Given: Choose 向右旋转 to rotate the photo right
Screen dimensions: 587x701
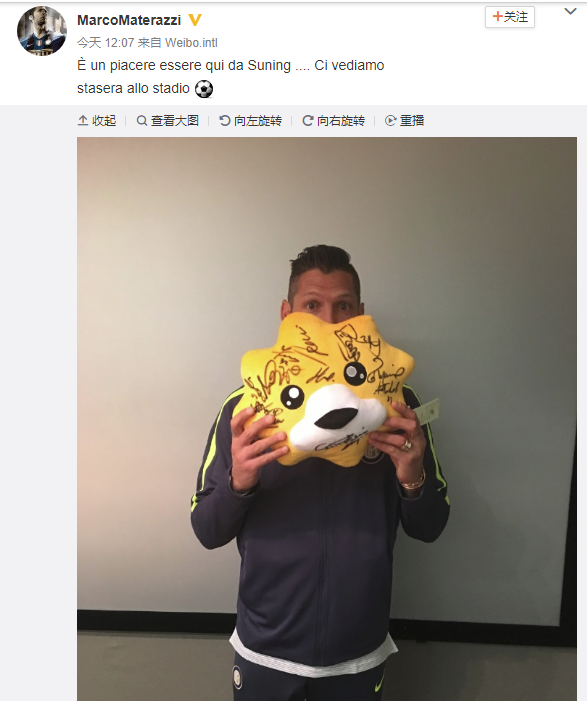Looking at the screenshot, I should [341, 121].
